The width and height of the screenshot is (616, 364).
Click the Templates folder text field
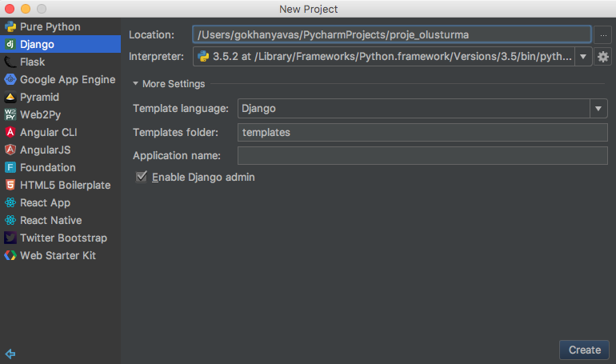(x=422, y=132)
